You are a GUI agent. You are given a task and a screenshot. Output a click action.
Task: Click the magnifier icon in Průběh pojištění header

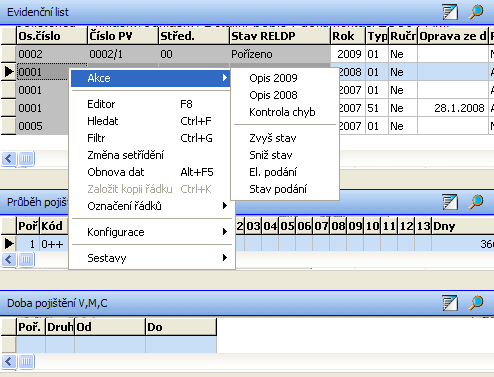click(x=476, y=202)
